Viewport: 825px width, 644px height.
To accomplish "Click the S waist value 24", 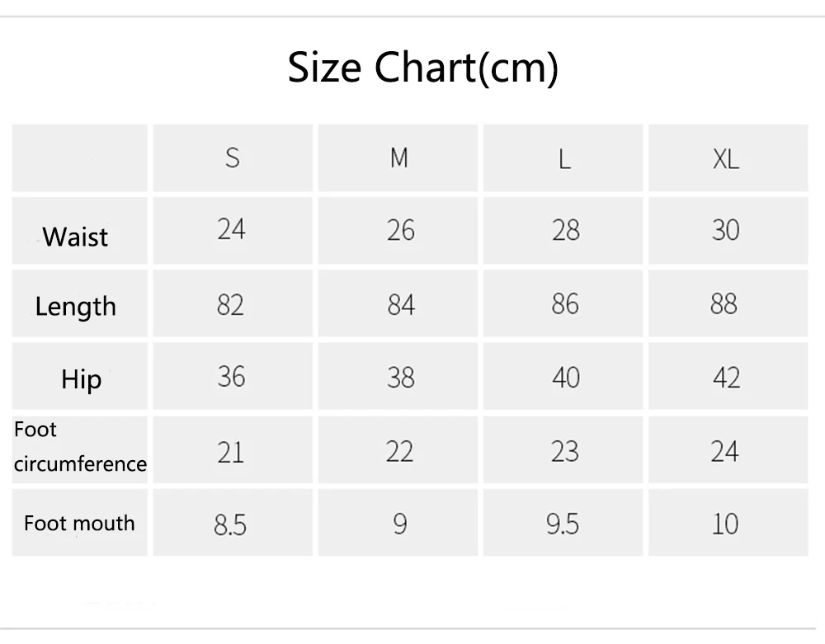I will [x=232, y=230].
